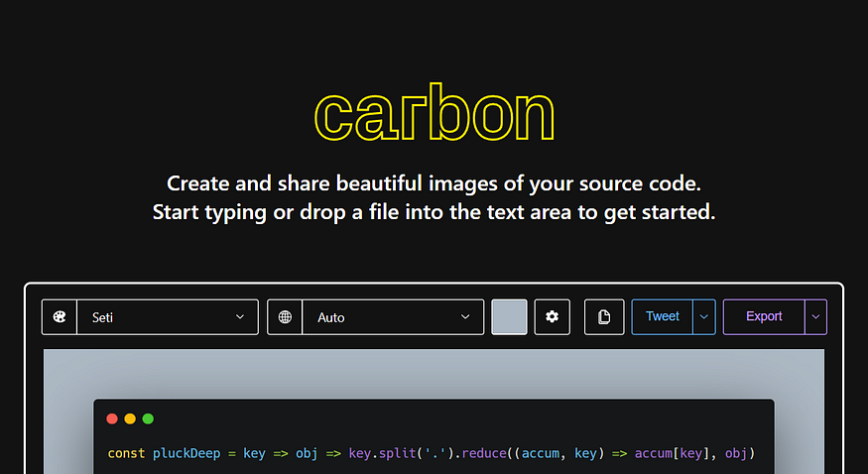Click the copy to clipboard icon
This screenshot has height=474, width=868.
[x=604, y=317]
